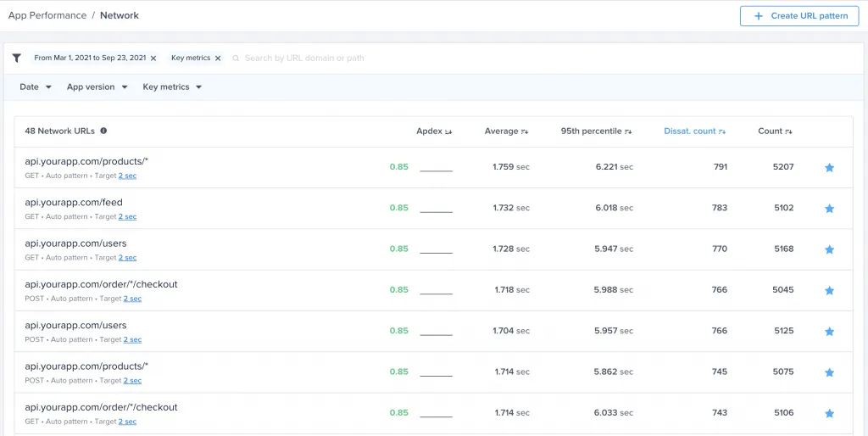Sort by Apdex column
This screenshot has width=868, height=436.
[434, 131]
